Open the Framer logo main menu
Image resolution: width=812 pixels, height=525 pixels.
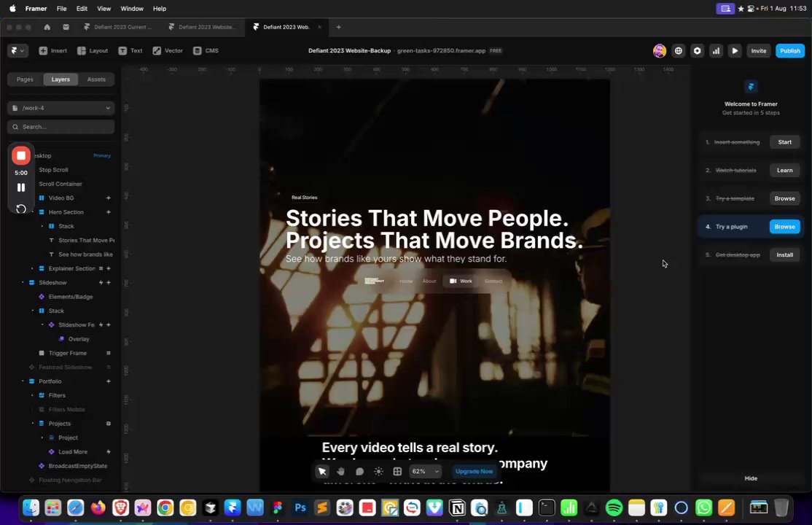[17, 51]
